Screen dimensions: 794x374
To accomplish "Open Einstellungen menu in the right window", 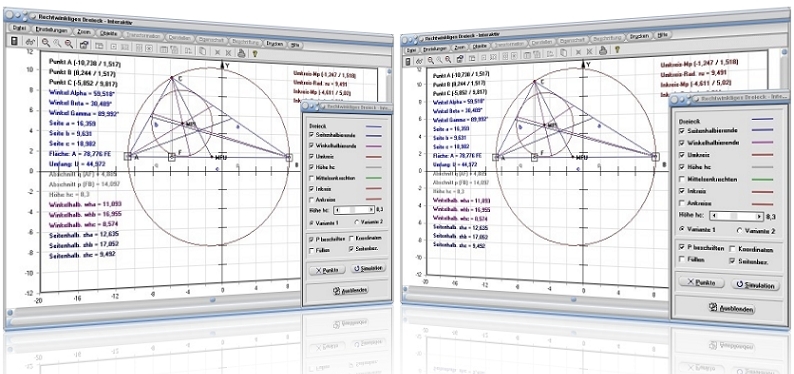I will (433, 49).
